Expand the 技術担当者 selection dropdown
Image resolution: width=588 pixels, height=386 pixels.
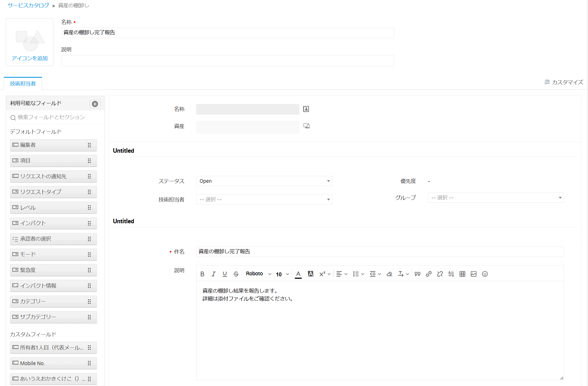[264, 199]
